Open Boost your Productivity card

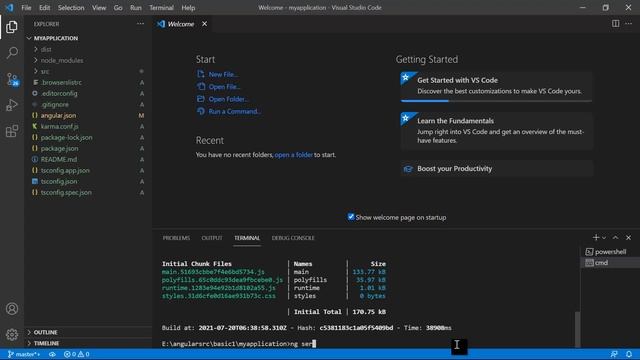496,169
